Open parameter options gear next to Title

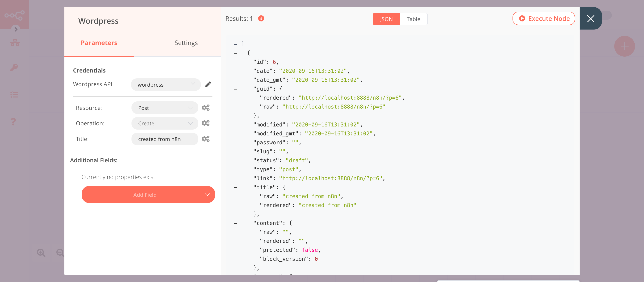pyautogui.click(x=205, y=139)
